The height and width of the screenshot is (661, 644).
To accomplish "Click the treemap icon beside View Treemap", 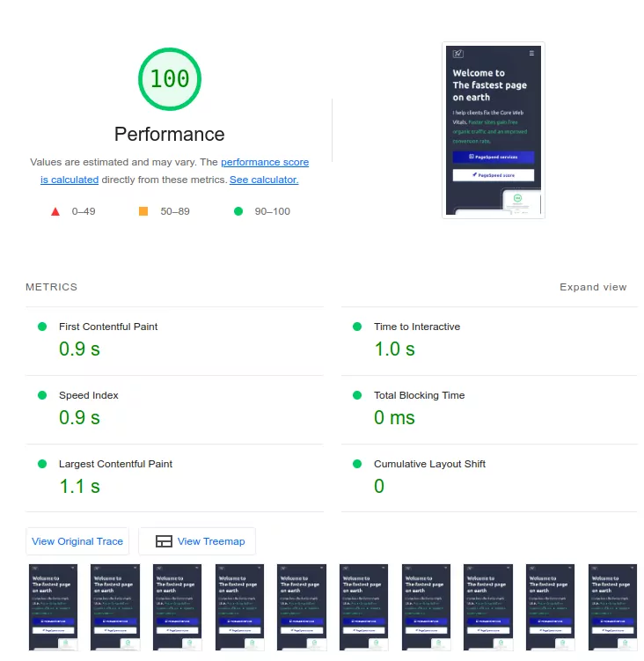I will click(163, 541).
